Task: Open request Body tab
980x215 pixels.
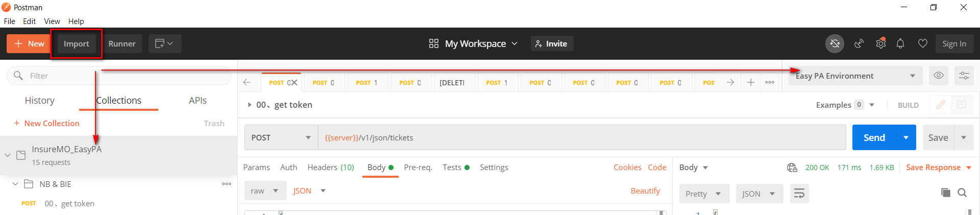Action: click(x=380, y=167)
